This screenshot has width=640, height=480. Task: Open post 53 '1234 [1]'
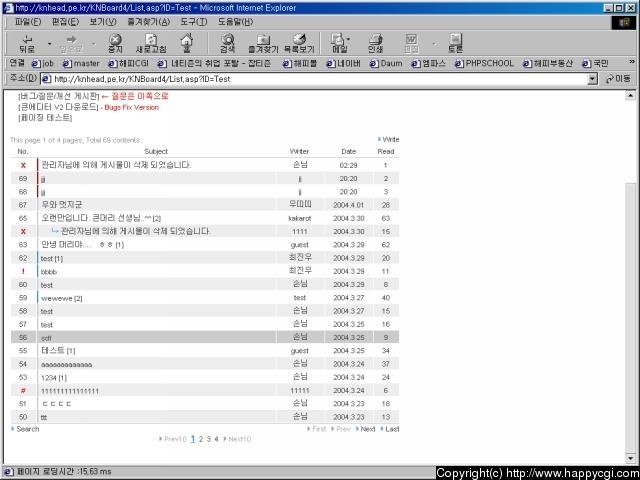[x=54, y=378]
